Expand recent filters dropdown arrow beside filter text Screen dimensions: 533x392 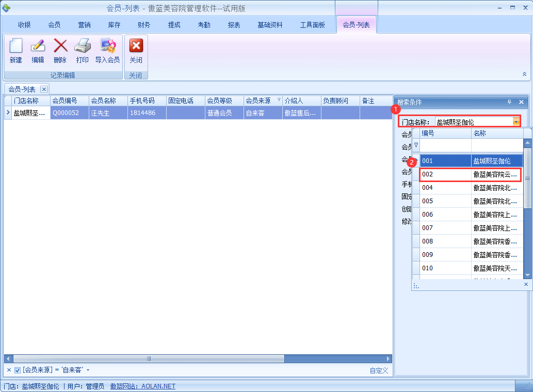(x=88, y=370)
